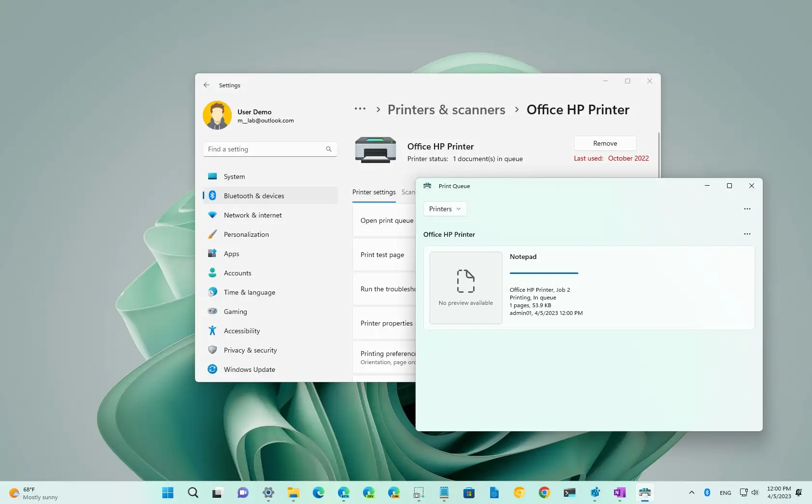Click the Search icon on the taskbar
812x504 pixels.
[x=193, y=492]
